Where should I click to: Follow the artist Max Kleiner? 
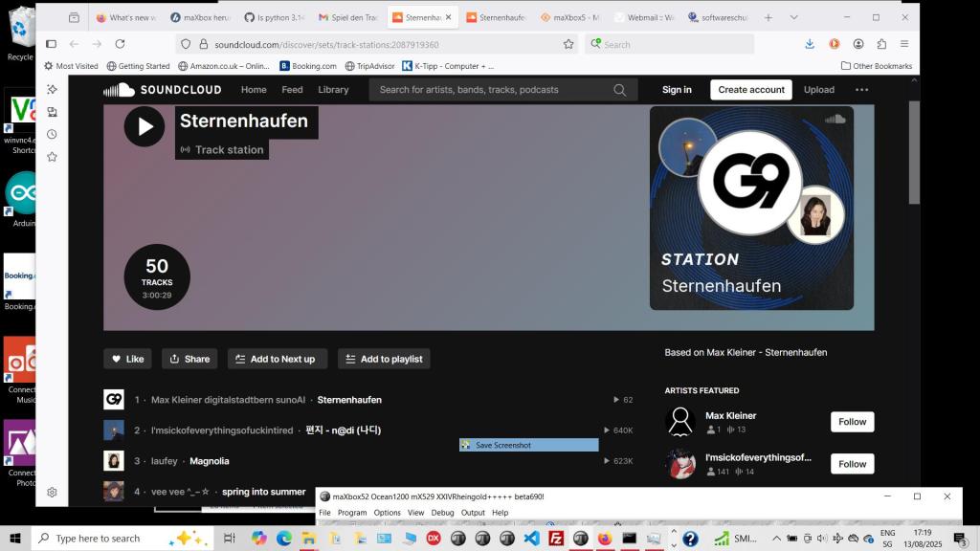(852, 422)
